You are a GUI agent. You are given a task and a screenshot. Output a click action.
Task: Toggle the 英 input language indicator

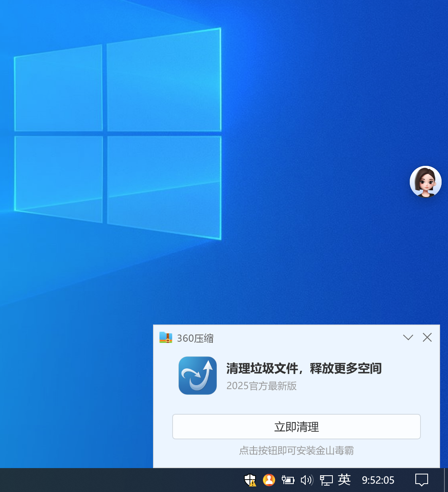(x=344, y=480)
